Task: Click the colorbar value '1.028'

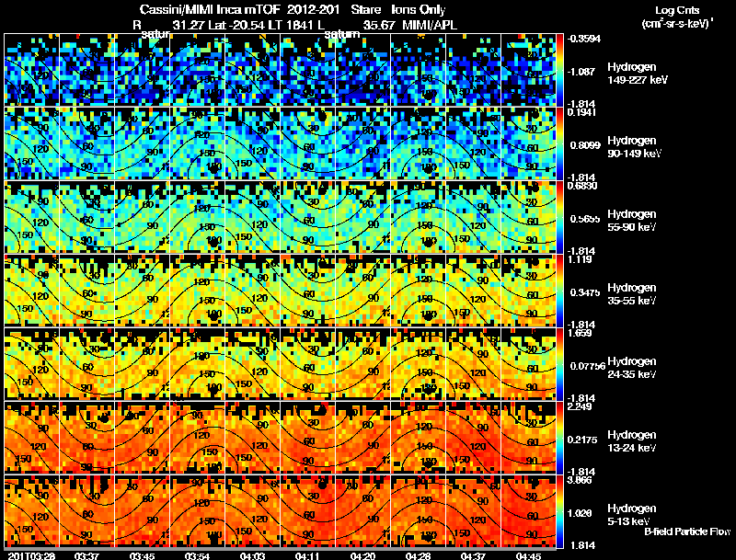Action: (x=581, y=514)
